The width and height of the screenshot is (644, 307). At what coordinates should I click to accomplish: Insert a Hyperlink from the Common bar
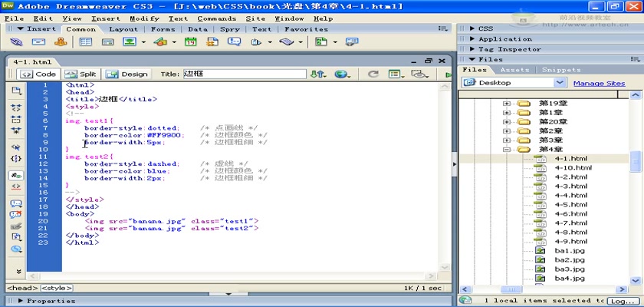click(x=16, y=42)
